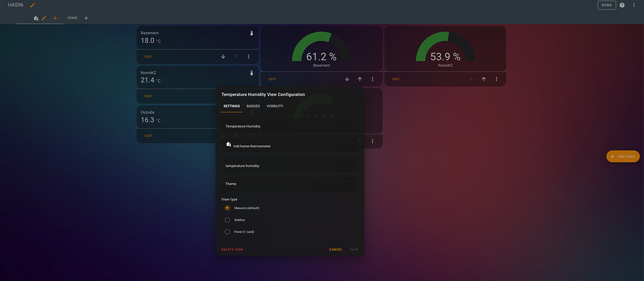Click the RoomKZ 21.4 °C reading
Viewport: 644px width, 281px height.
[151, 80]
